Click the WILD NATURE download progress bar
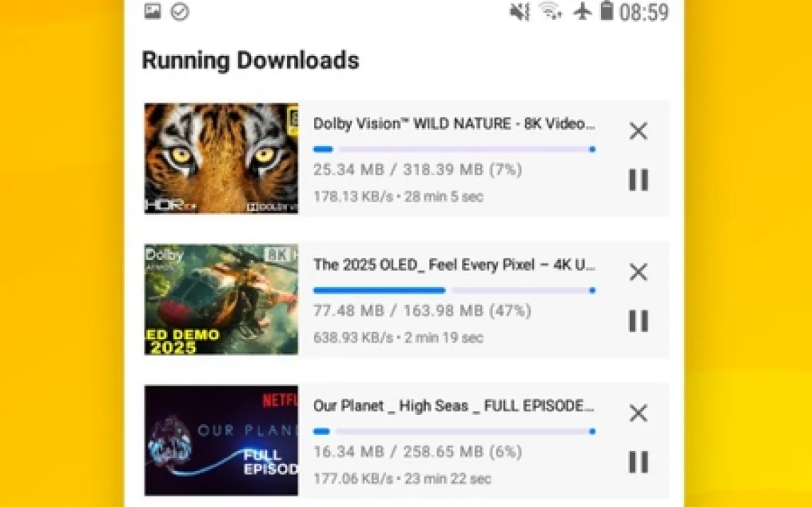 454,149
